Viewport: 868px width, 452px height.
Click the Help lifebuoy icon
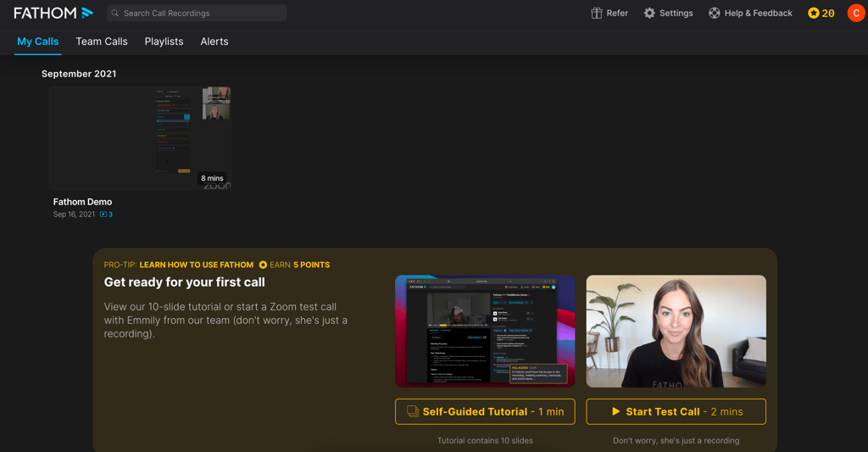pyautogui.click(x=714, y=13)
